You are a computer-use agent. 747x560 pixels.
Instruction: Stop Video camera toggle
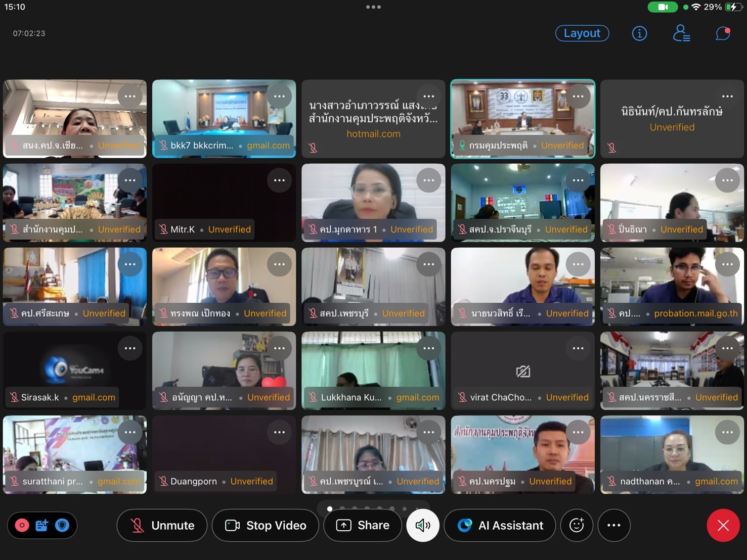[x=266, y=526]
